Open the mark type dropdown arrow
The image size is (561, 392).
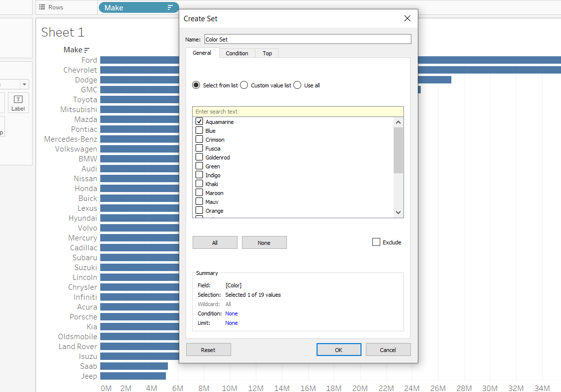pyautogui.click(x=24, y=84)
